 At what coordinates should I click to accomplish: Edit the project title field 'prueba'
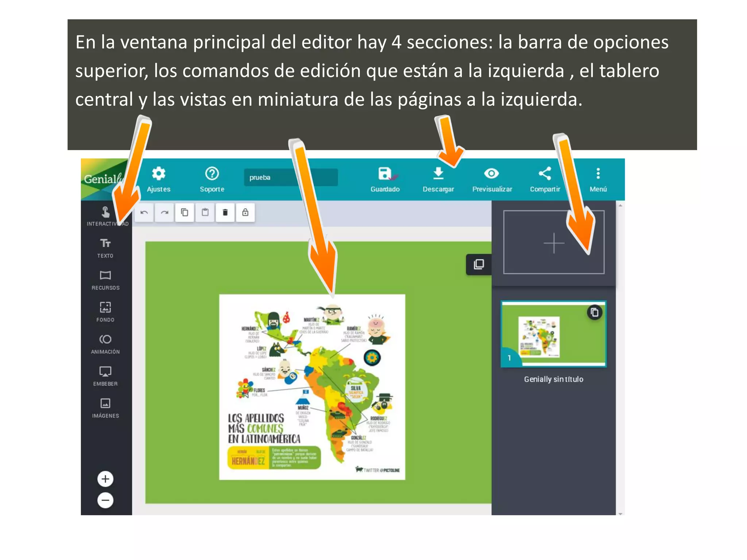pyautogui.click(x=291, y=178)
